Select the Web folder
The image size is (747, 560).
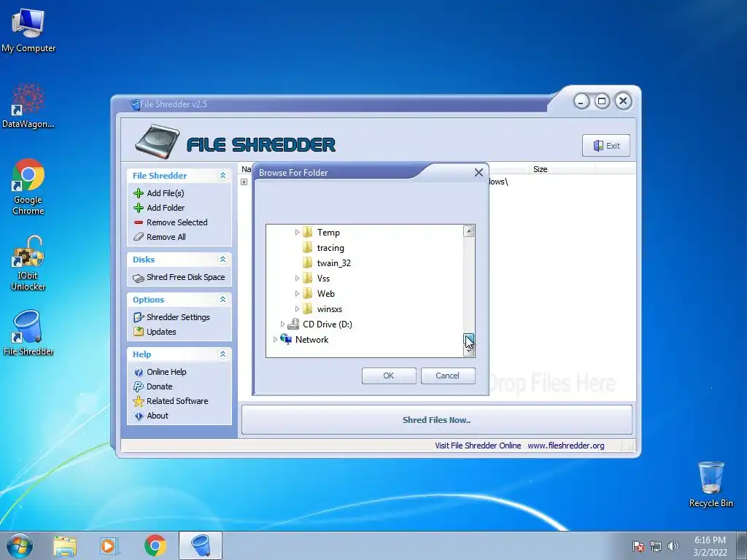pos(326,294)
